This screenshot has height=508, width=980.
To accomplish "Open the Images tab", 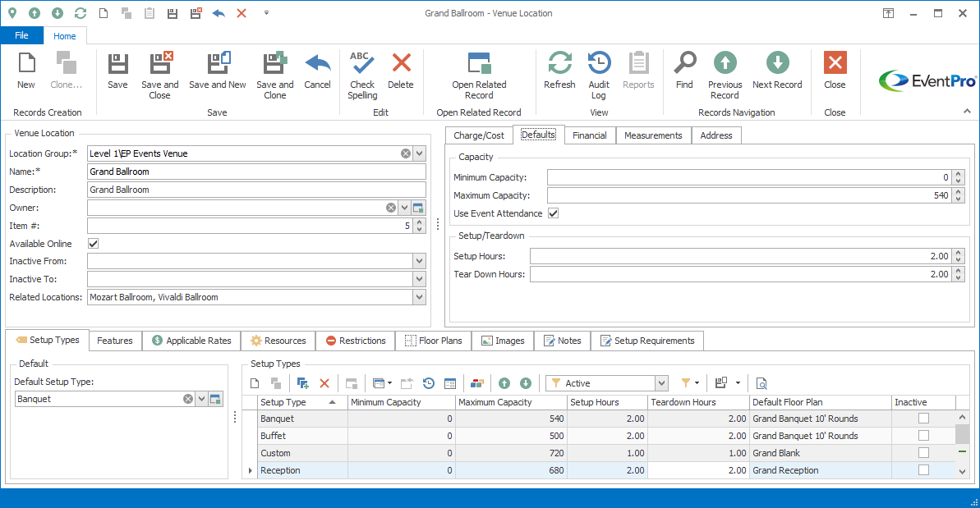I will [x=503, y=341].
